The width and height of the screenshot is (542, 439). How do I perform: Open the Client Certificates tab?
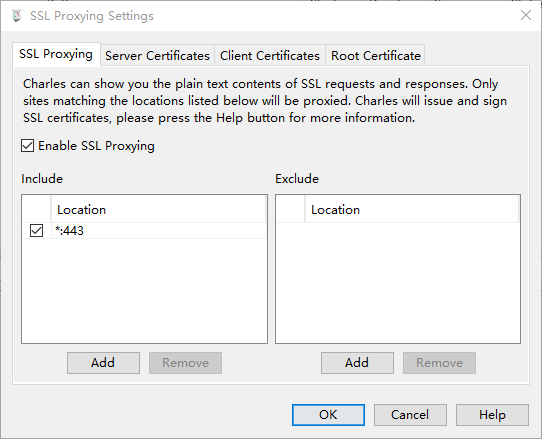click(270, 55)
